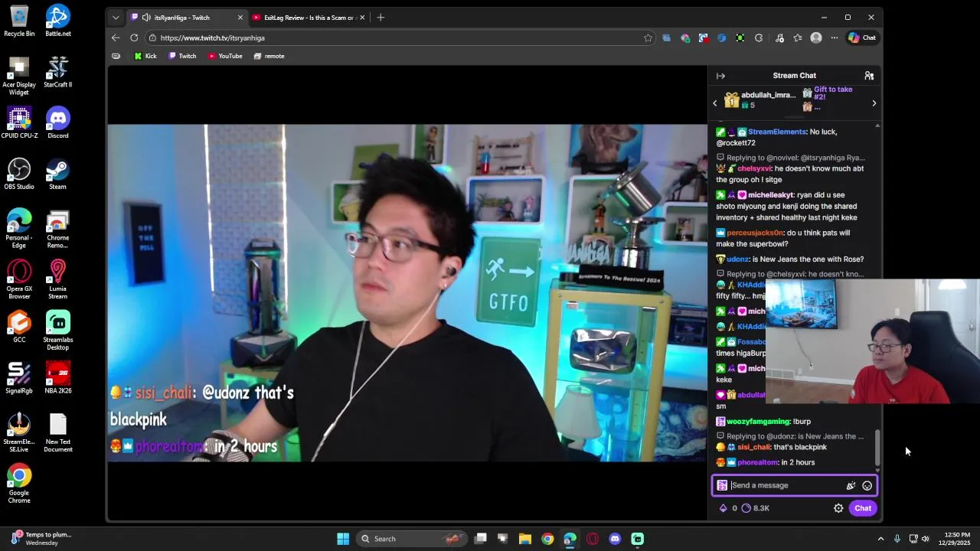Image resolution: width=980 pixels, height=551 pixels.
Task: Click the address bar URL
Action: [213, 37]
